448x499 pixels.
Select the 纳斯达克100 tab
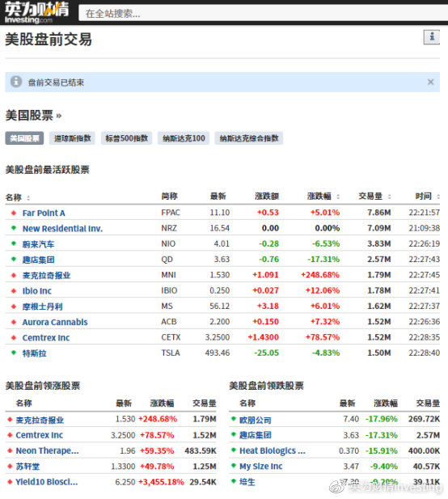pos(184,138)
